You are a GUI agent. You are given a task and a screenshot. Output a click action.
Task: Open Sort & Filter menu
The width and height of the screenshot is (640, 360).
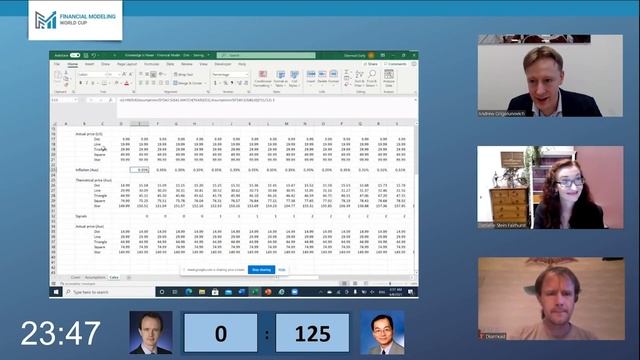coord(359,78)
